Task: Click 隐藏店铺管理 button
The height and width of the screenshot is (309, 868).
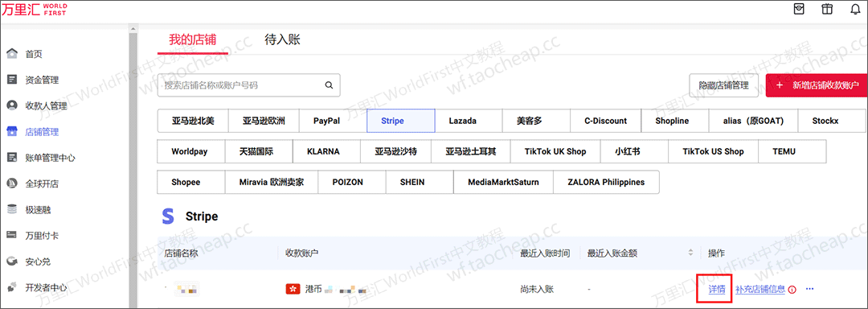Action: (723, 85)
